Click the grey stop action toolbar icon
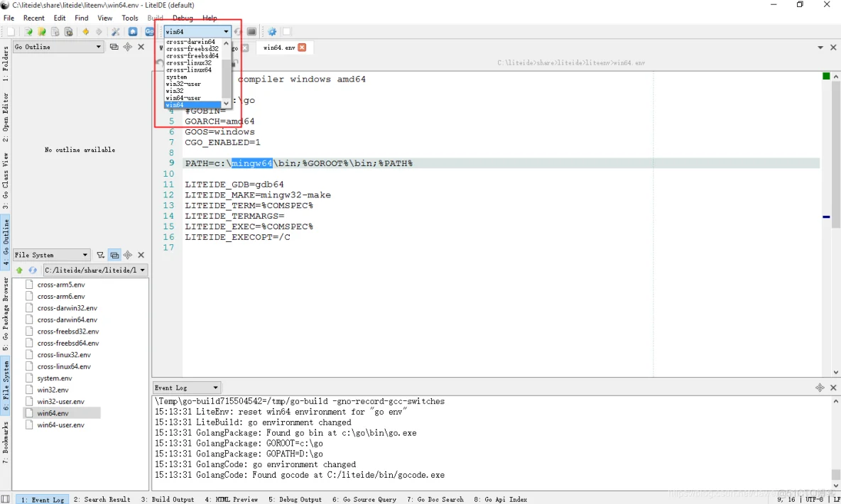The height and width of the screenshot is (504, 841). point(251,32)
